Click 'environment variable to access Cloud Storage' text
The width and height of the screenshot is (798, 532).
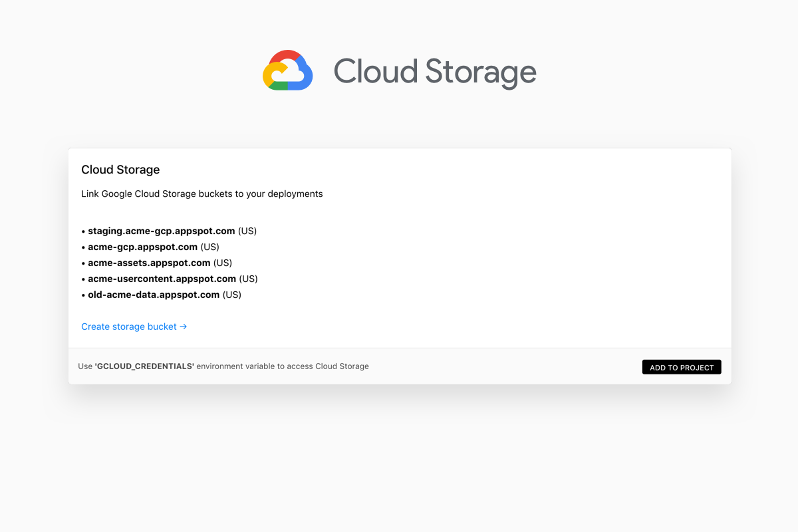pyautogui.click(x=283, y=366)
